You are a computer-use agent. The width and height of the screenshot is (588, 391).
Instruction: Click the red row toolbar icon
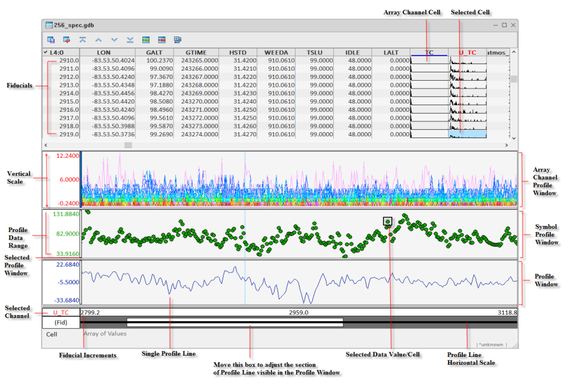point(162,40)
